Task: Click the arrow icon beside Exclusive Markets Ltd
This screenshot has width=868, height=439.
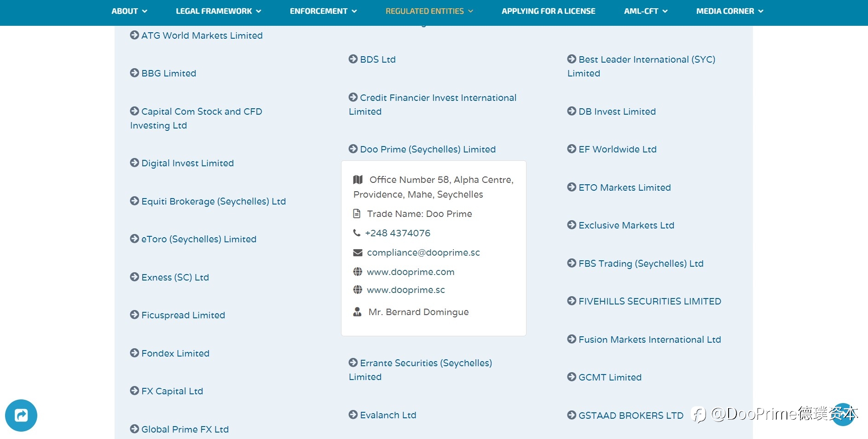Action: coord(572,225)
